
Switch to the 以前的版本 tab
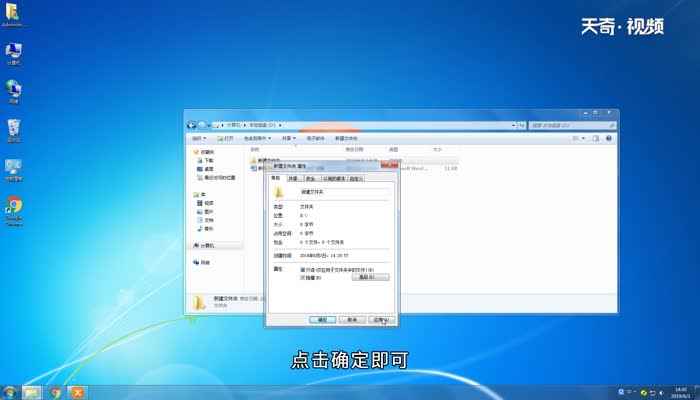pos(334,179)
